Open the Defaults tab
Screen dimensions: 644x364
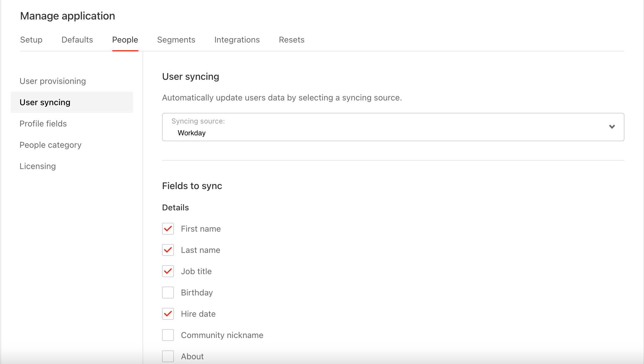pos(77,40)
